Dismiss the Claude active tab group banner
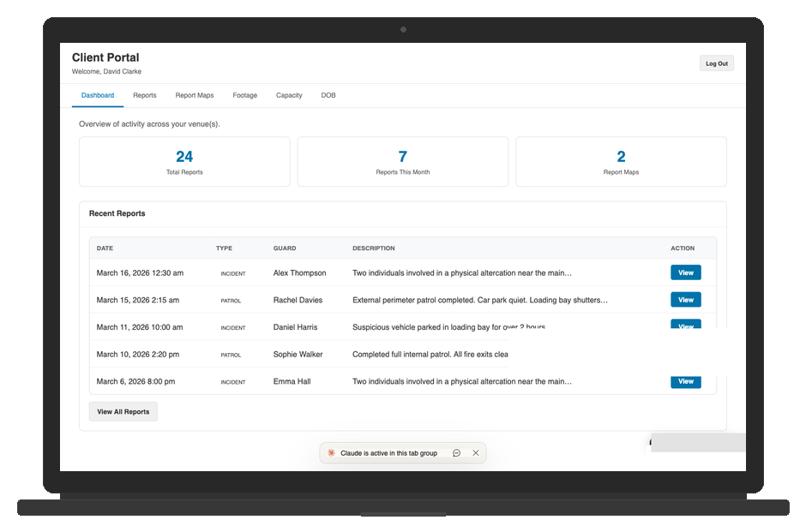 476,453
